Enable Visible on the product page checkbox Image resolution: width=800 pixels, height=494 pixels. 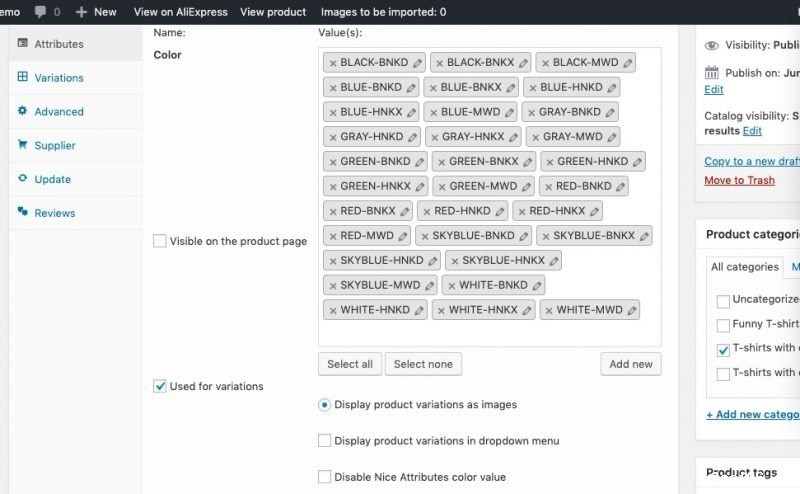pyautogui.click(x=160, y=241)
